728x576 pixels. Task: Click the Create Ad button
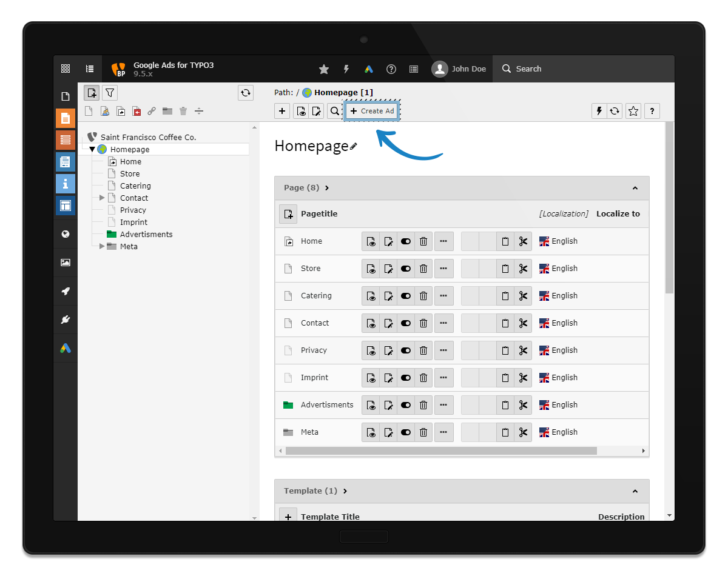[371, 111]
